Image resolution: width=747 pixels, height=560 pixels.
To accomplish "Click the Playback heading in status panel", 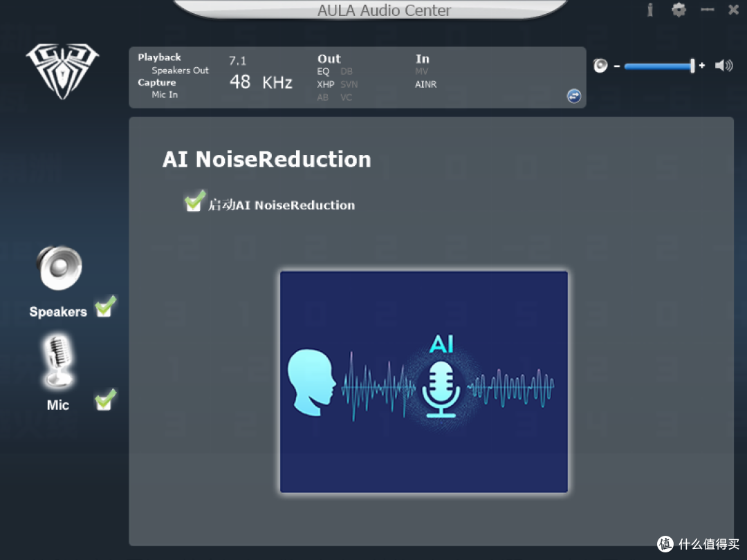I will (159, 57).
